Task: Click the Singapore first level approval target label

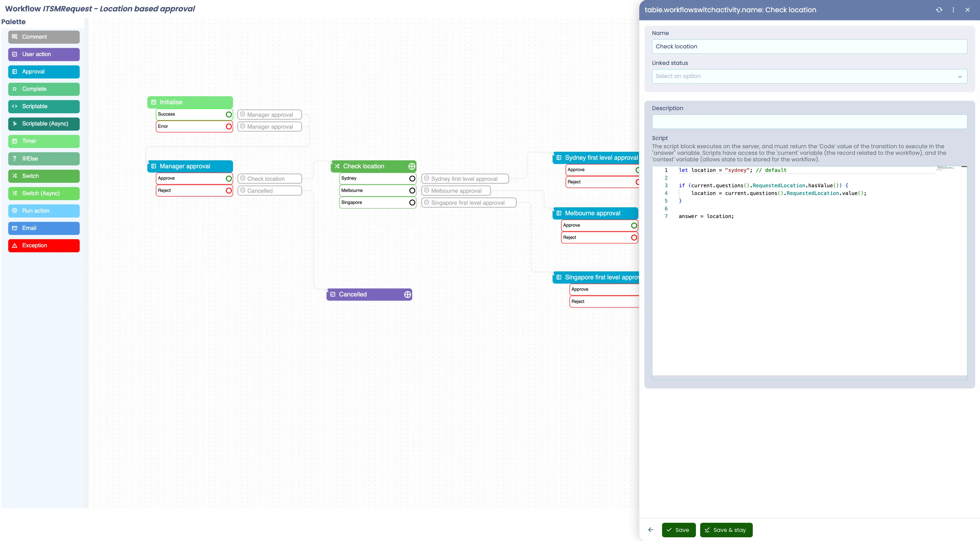Action: tap(469, 203)
